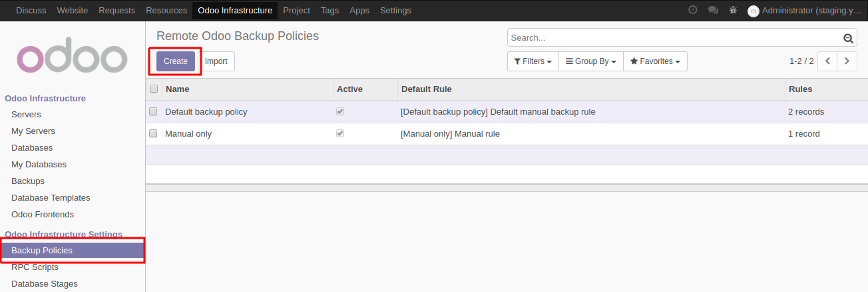Image resolution: width=868 pixels, height=292 pixels.
Task: Click 'Odoo Infrastructure Settings' sidebar heading
Action: tap(63, 234)
